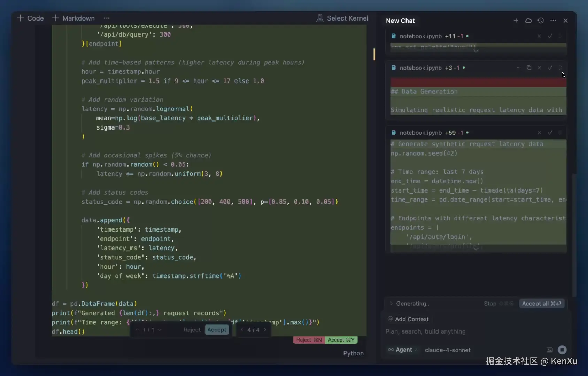Click the round stop generation button
The height and width of the screenshot is (376, 588).
point(562,350)
